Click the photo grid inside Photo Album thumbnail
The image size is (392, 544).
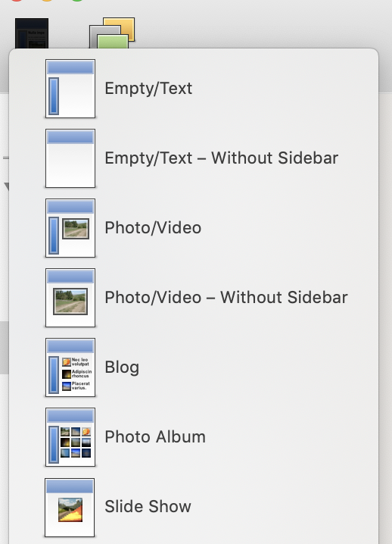76,442
